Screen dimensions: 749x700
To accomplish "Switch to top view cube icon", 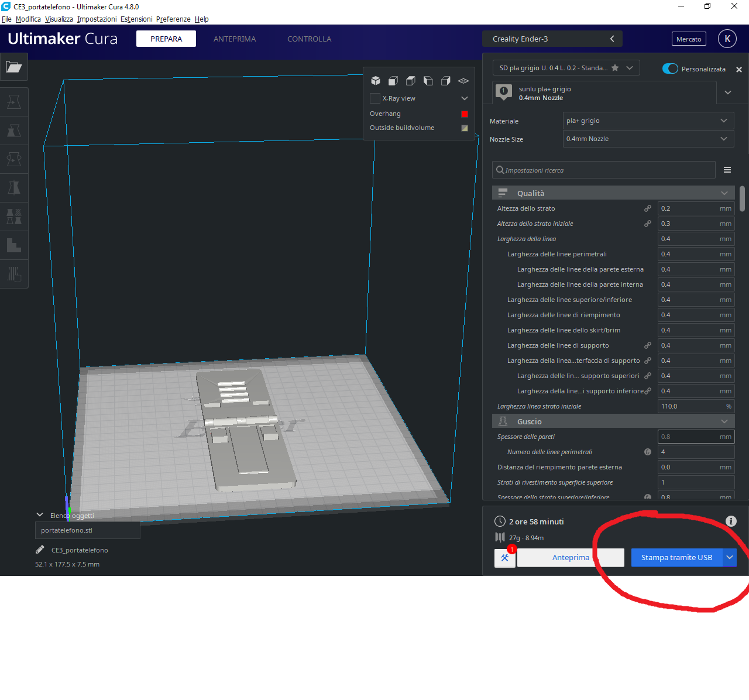I will click(x=411, y=81).
